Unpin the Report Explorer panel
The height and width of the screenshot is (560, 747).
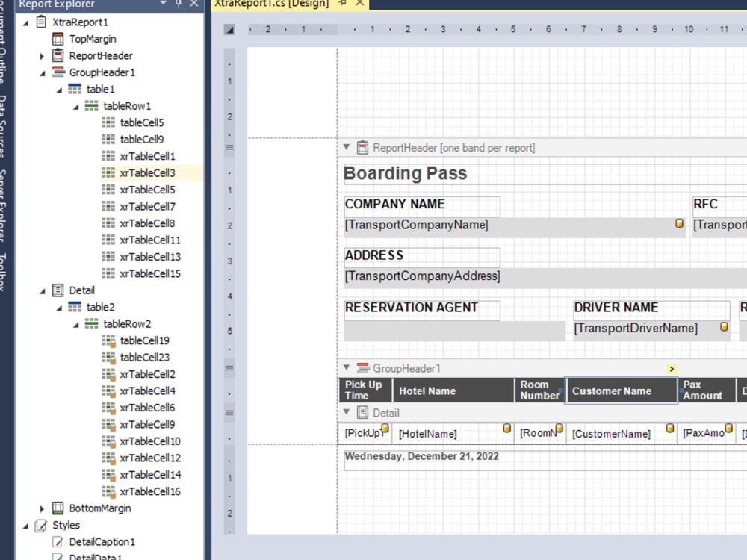pyautogui.click(x=179, y=4)
